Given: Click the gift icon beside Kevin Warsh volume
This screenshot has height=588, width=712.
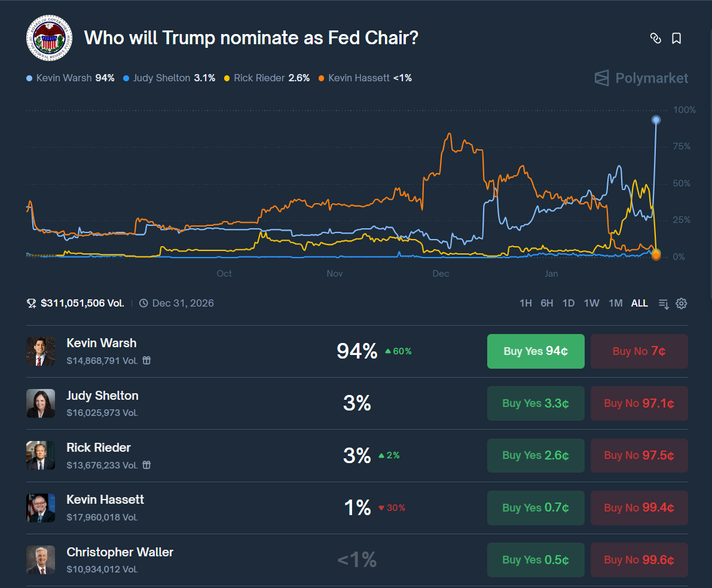Looking at the screenshot, I should (146, 360).
